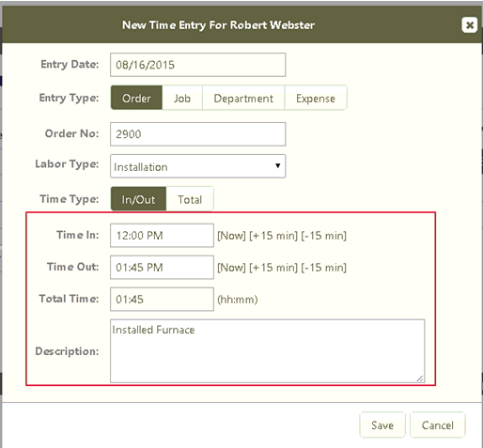
Task: Add 15 min to Time In
Action: pos(273,236)
